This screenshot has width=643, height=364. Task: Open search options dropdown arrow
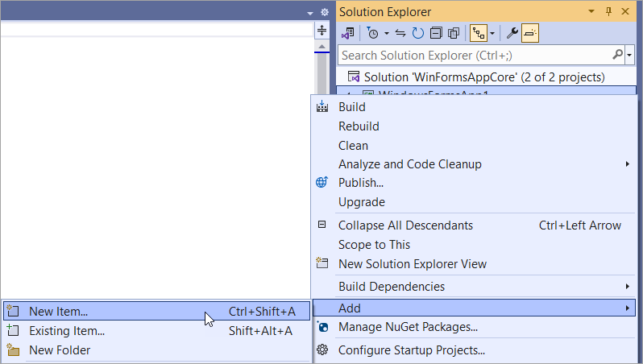point(629,56)
